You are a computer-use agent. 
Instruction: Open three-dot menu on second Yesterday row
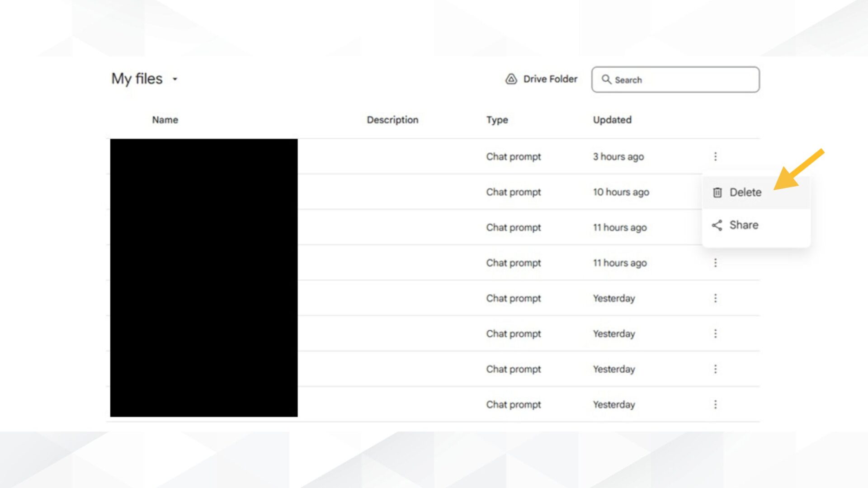pos(715,333)
